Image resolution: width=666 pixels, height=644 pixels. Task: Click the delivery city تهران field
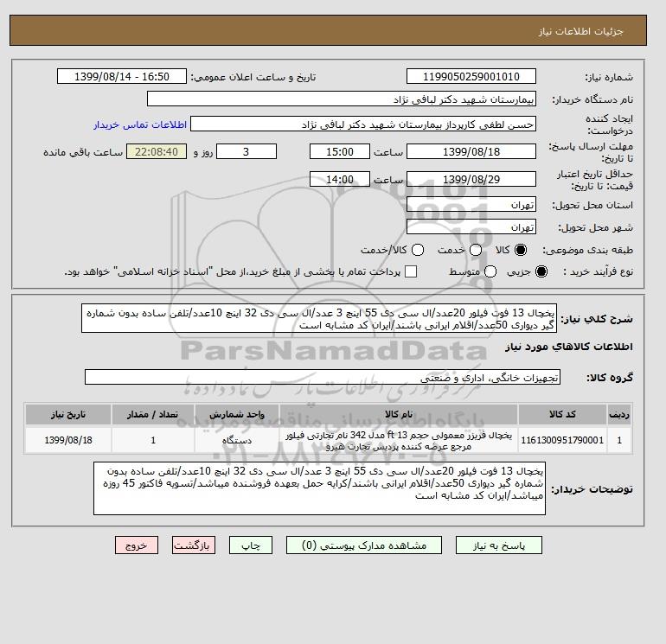pos(471,227)
